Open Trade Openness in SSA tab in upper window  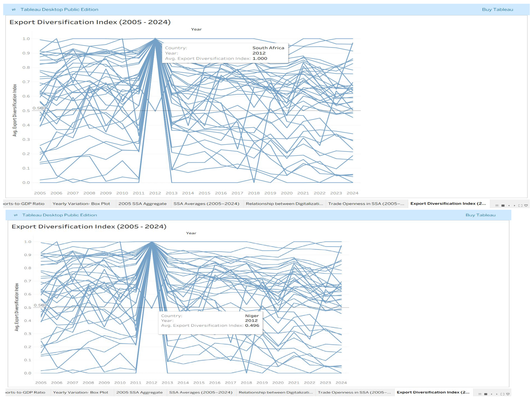(366, 204)
